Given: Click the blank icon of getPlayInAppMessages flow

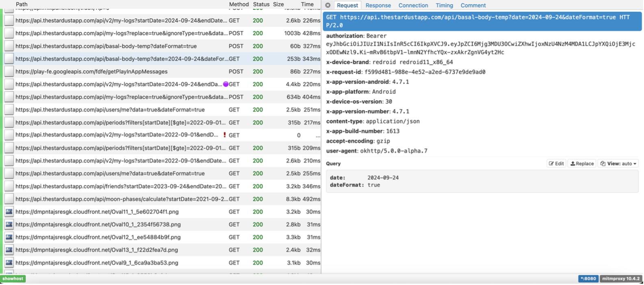Looking at the screenshot, I should (9, 71).
